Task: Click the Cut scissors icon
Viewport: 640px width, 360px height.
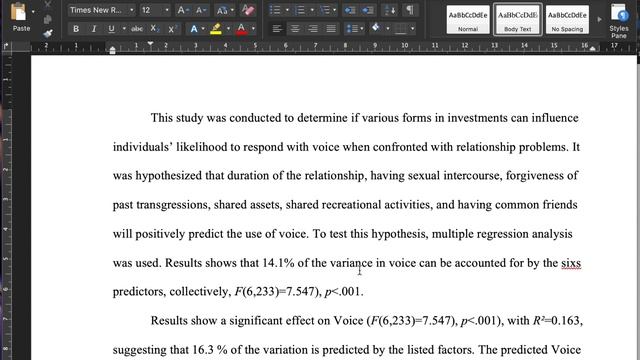Action: (x=48, y=4)
